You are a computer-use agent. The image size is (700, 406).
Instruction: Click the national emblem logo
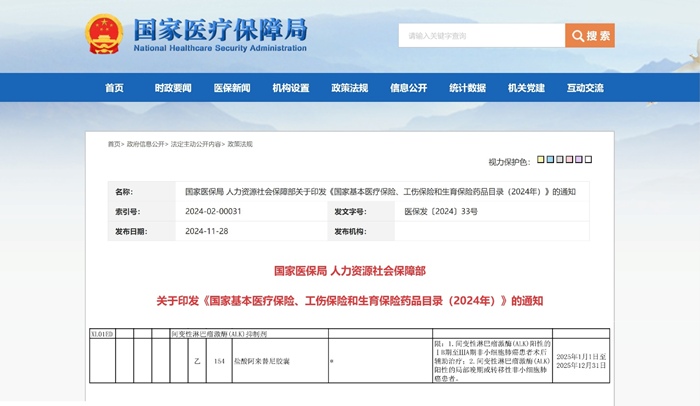click(104, 34)
